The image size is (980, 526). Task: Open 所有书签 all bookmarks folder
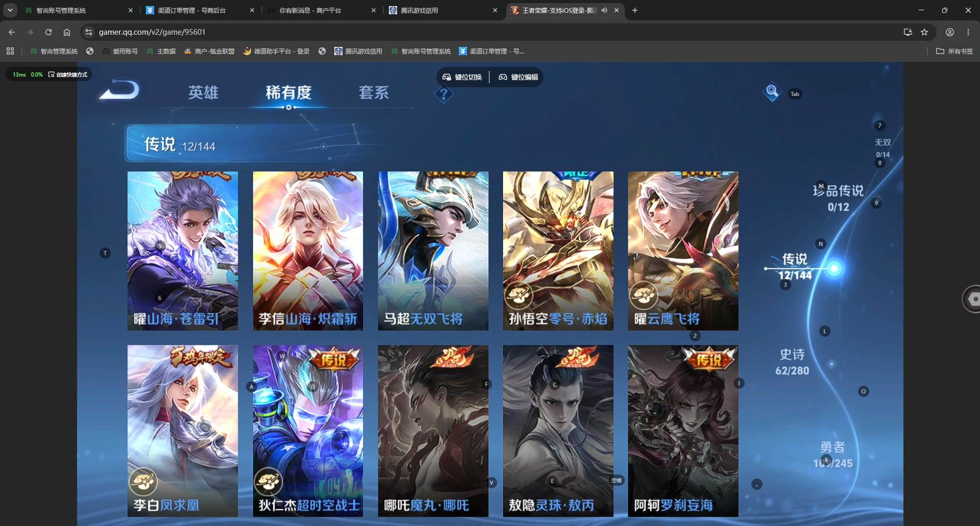(x=954, y=51)
